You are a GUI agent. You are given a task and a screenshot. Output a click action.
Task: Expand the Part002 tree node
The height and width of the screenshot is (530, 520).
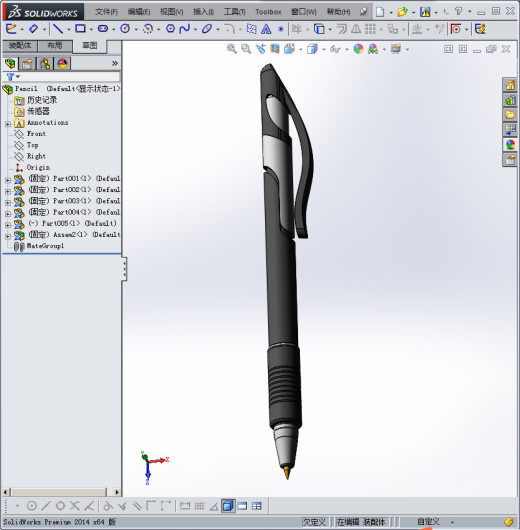(x=7, y=191)
